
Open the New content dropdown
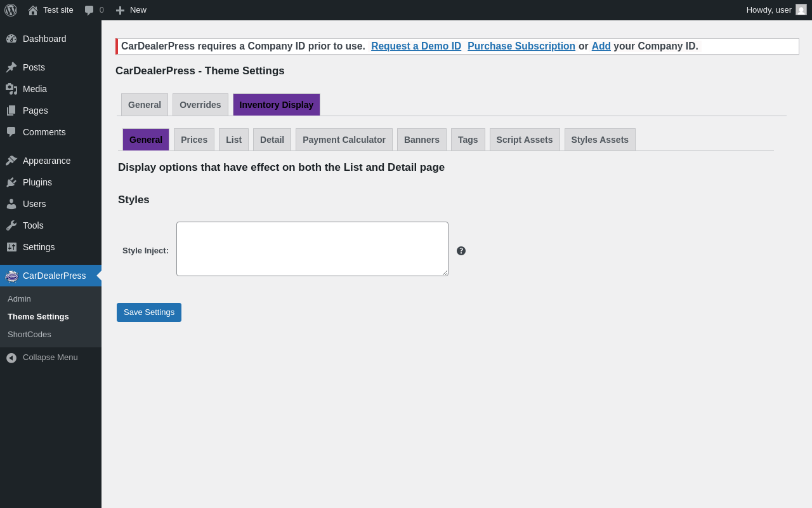click(131, 10)
